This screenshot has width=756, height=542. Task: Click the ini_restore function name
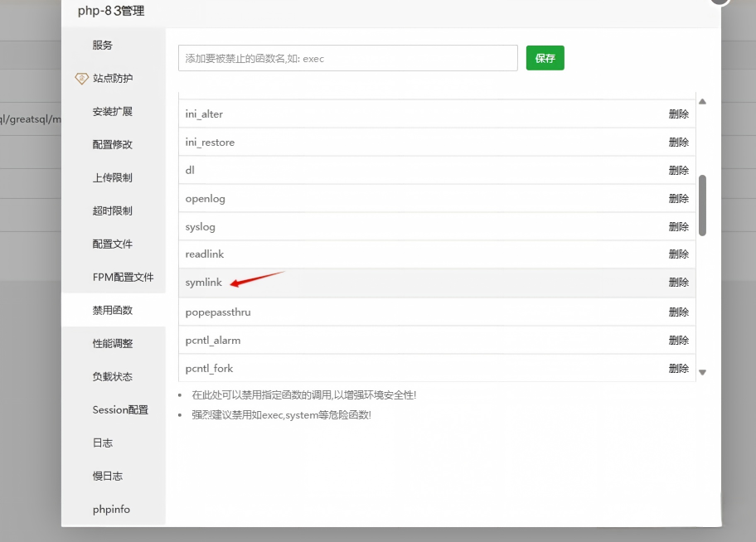(210, 143)
